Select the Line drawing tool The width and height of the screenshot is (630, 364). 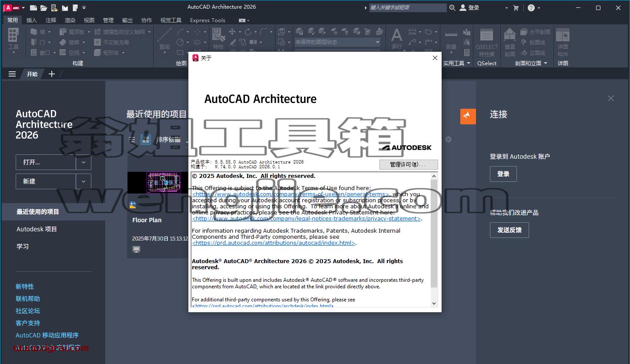(164, 39)
